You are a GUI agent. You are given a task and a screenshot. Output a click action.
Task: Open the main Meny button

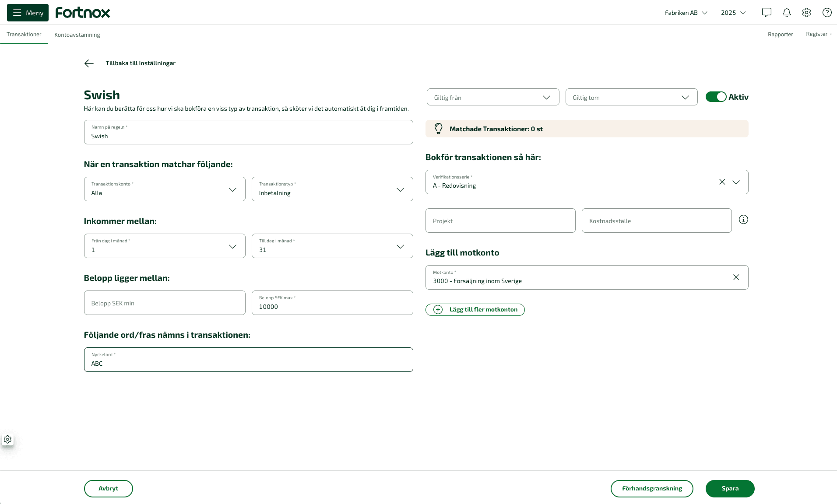[28, 13]
